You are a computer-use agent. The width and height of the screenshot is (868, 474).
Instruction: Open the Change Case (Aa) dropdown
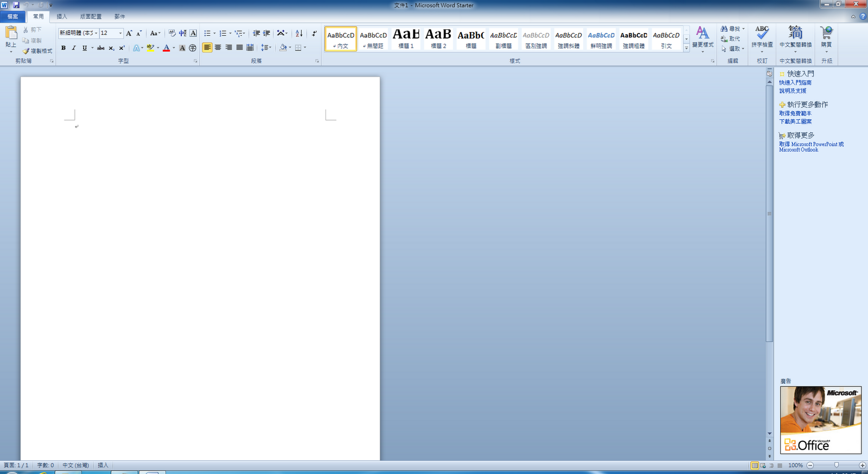[x=155, y=33]
